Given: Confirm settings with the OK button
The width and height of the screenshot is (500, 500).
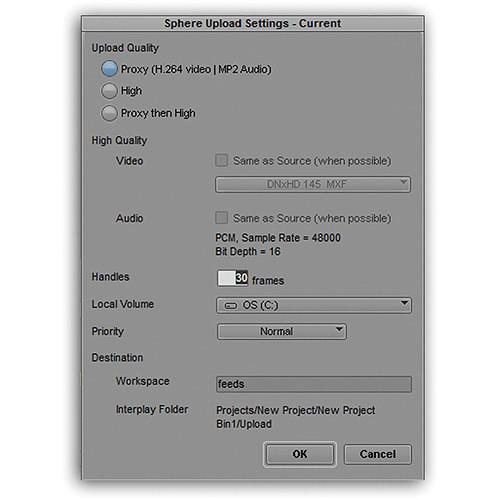Looking at the screenshot, I should click(300, 454).
